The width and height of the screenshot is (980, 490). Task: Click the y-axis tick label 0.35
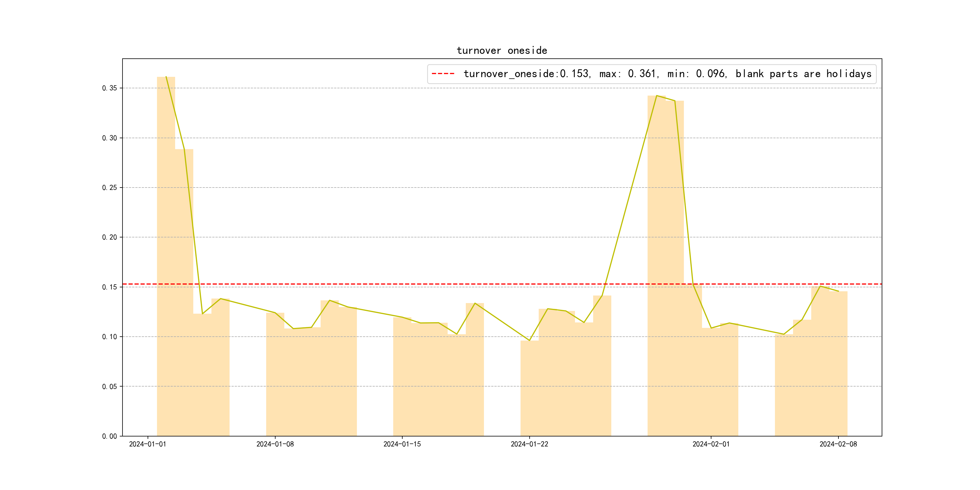(109, 88)
